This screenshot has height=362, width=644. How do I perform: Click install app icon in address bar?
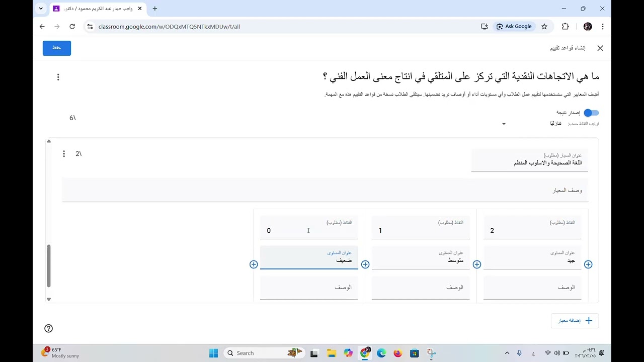485,27
